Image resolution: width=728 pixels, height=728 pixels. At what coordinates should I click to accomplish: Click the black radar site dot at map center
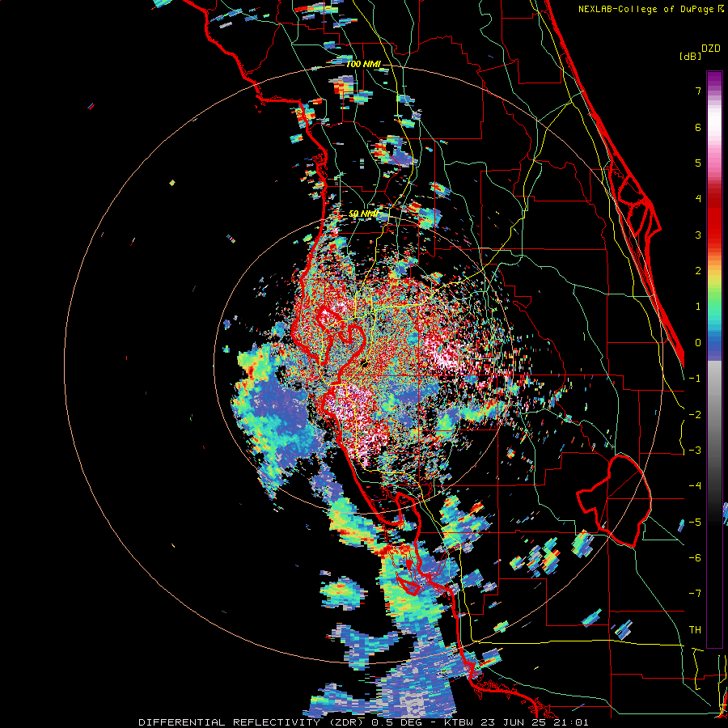click(x=363, y=363)
